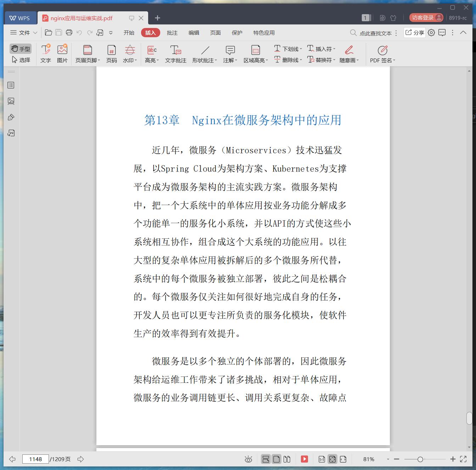Image resolution: width=476 pixels, height=470 pixels.
Task: Adjust the zoom slider handle
Action: click(x=420, y=459)
